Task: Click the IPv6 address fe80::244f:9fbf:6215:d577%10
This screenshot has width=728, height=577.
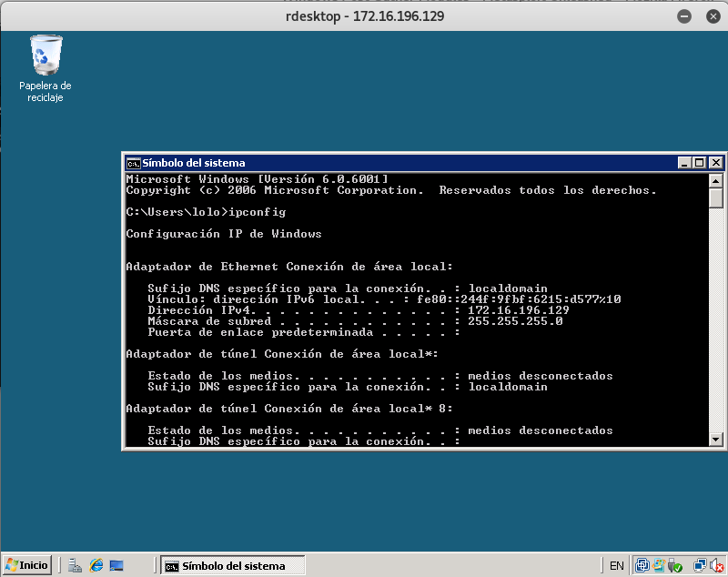Action: click(519, 299)
